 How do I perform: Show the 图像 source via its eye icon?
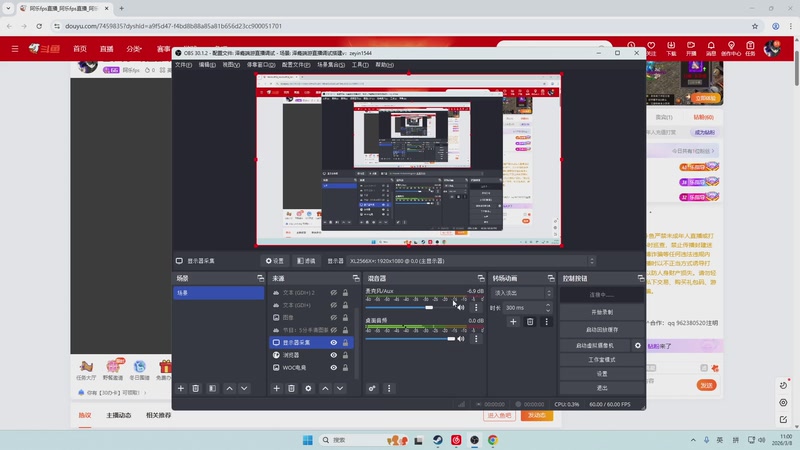click(x=334, y=317)
